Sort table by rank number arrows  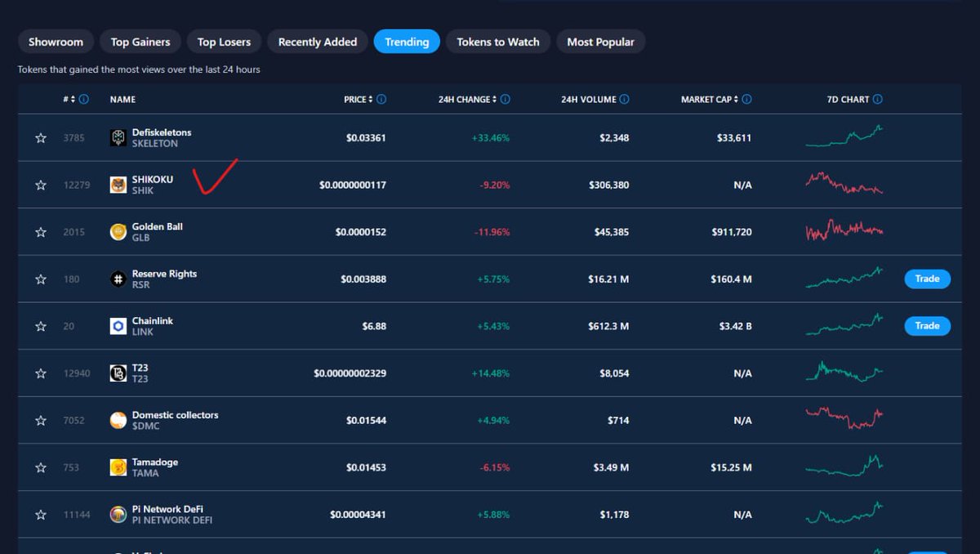coord(73,100)
